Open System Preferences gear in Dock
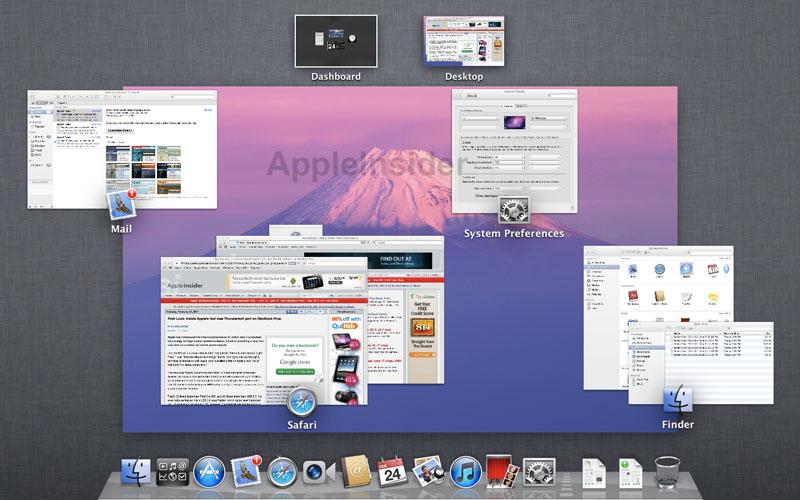 539,472
